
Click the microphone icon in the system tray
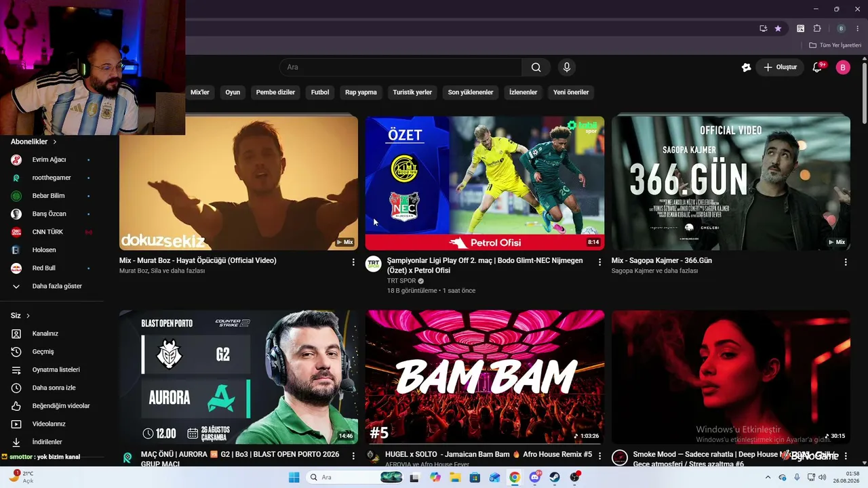click(x=797, y=477)
